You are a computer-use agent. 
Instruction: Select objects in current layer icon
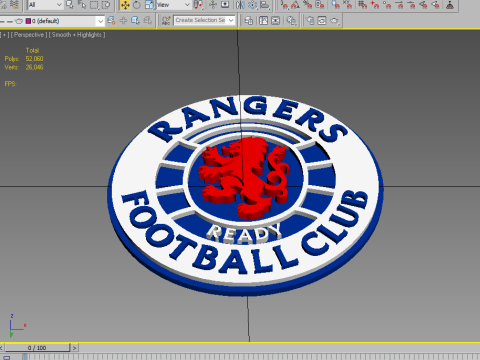pos(135,21)
